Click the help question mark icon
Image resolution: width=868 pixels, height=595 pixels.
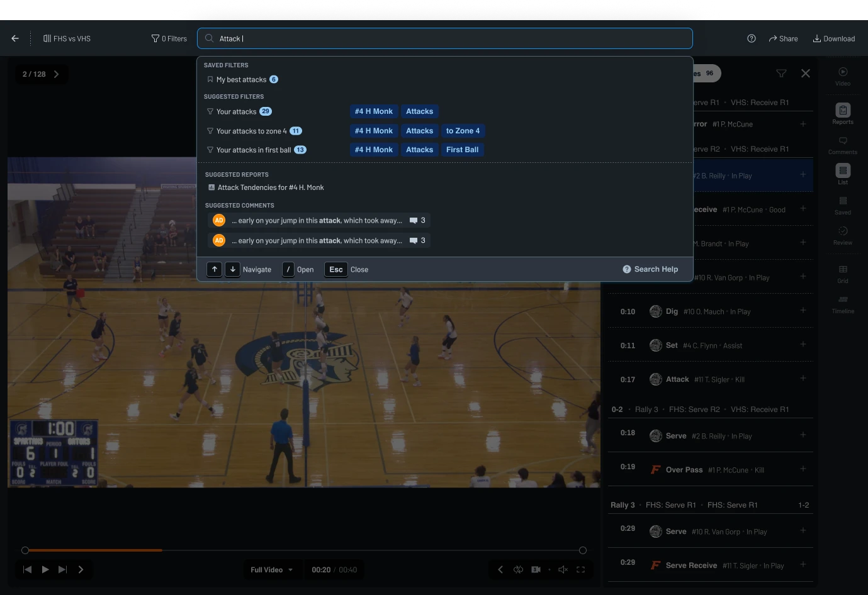(x=752, y=38)
